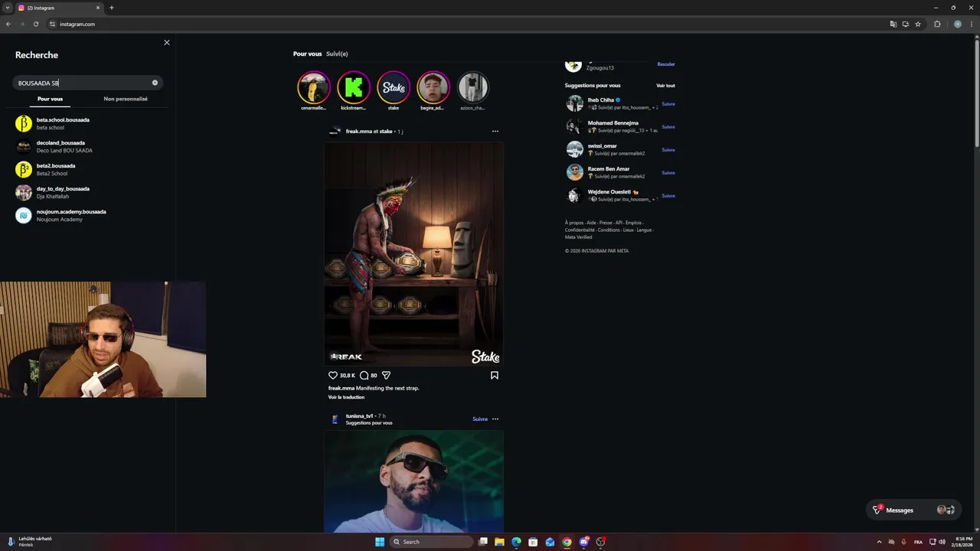Share the freak.mma post

[x=386, y=376]
